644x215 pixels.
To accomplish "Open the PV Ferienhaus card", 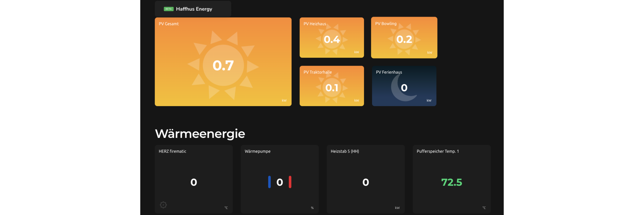I will pyautogui.click(x=404, y=86).
